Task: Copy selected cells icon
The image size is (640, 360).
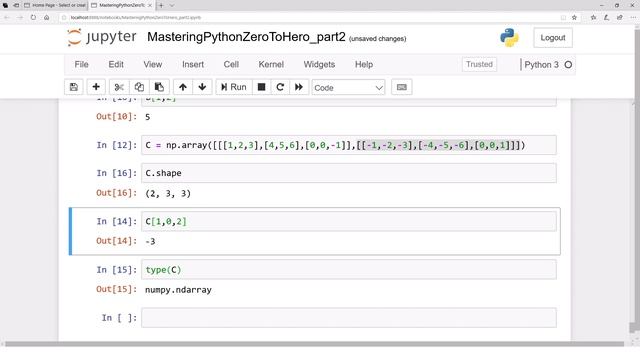Action: click(x=139, y=87)
